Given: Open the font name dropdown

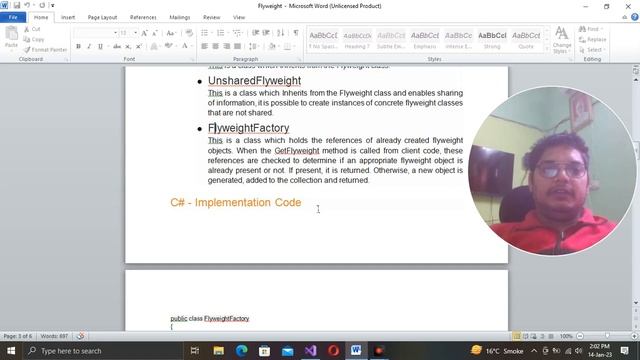Looking at the screenshot, I should [116, 33].
